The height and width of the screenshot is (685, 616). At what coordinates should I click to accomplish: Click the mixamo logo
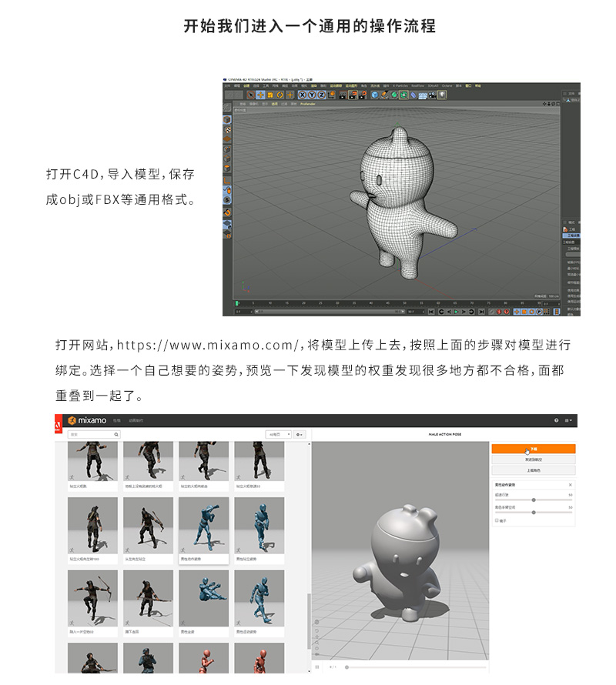(87, 420)
